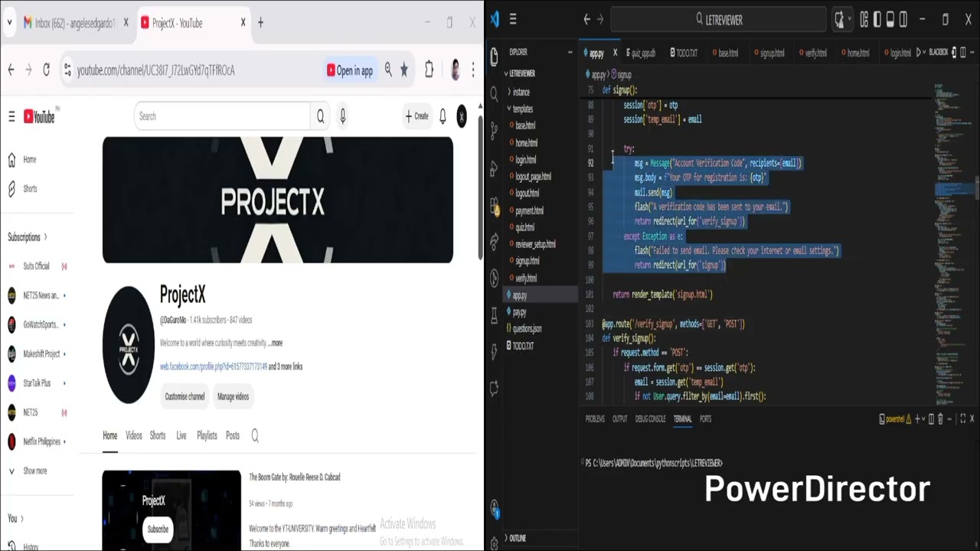Click the YouTube Search input field
The image size is (980, 551).
pyautogui.click(x=222, y=116)
